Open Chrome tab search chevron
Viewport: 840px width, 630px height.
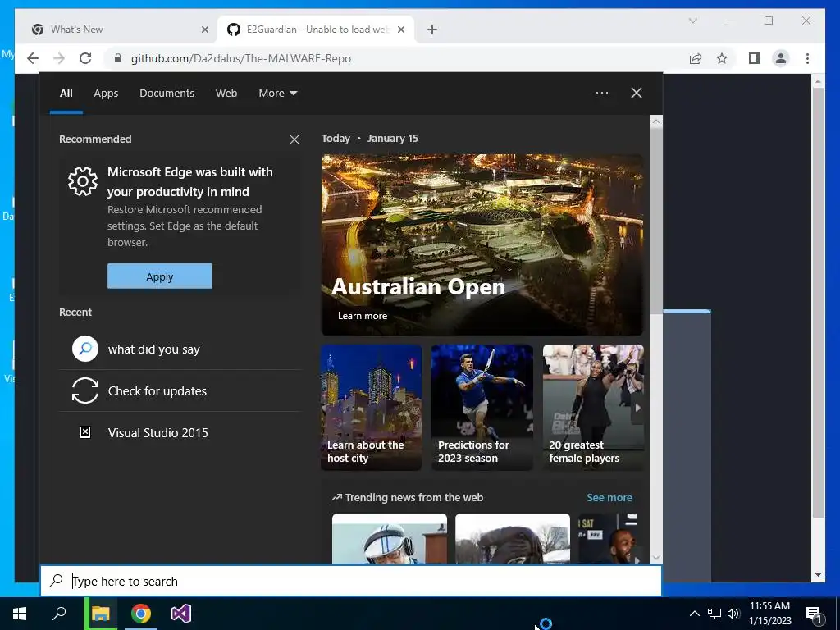(692, 21)
